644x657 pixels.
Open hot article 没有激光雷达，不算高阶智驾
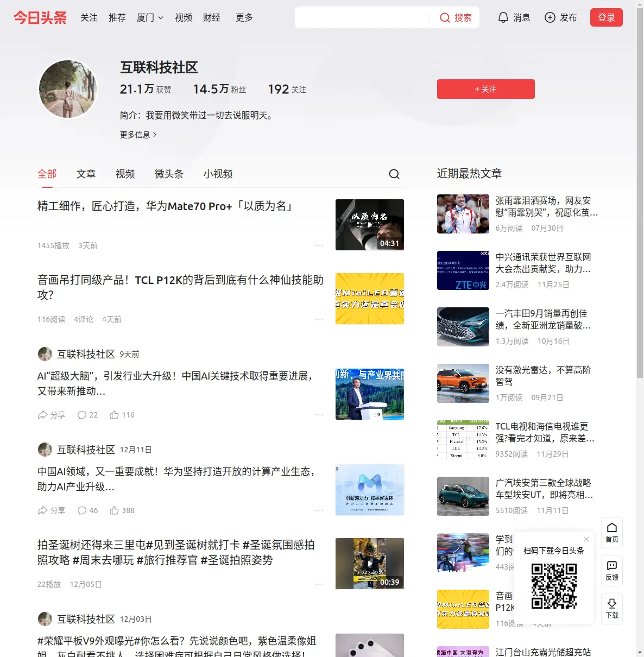click(x=544, y=376)
